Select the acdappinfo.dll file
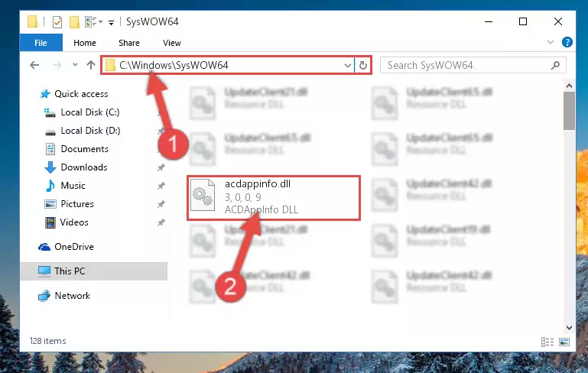Screen dimensions: 588x373 coord(274,197)
